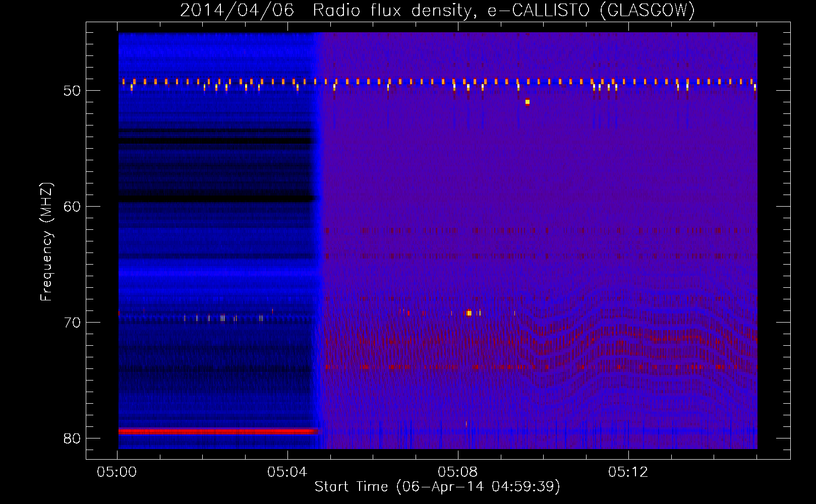Select the 'Frequency (MHZ)' vertical axis label
This screenshot has height=504, width=816.
[46, 242]
